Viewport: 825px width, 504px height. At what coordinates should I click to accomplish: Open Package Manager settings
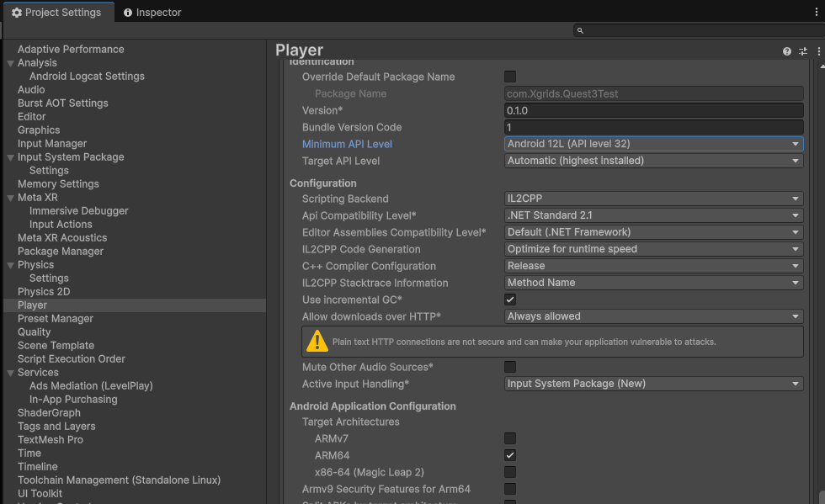pos(61,251)
